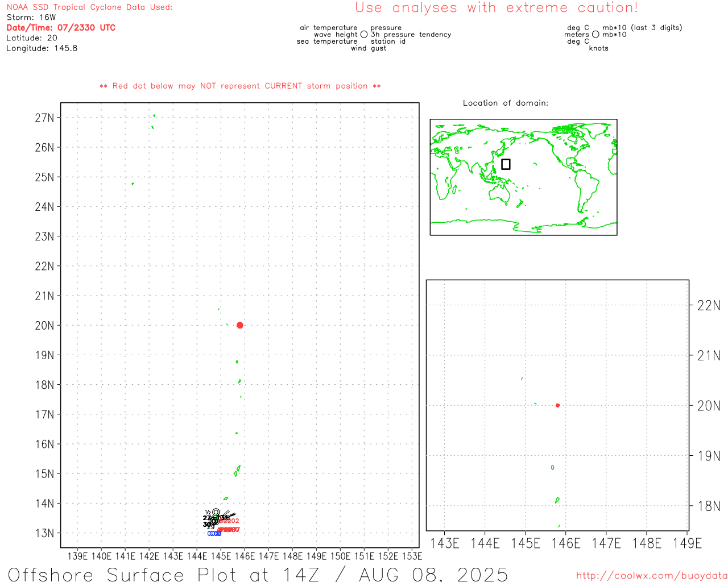Click the green island near 18N in zoomed plot

coord(557,500)
